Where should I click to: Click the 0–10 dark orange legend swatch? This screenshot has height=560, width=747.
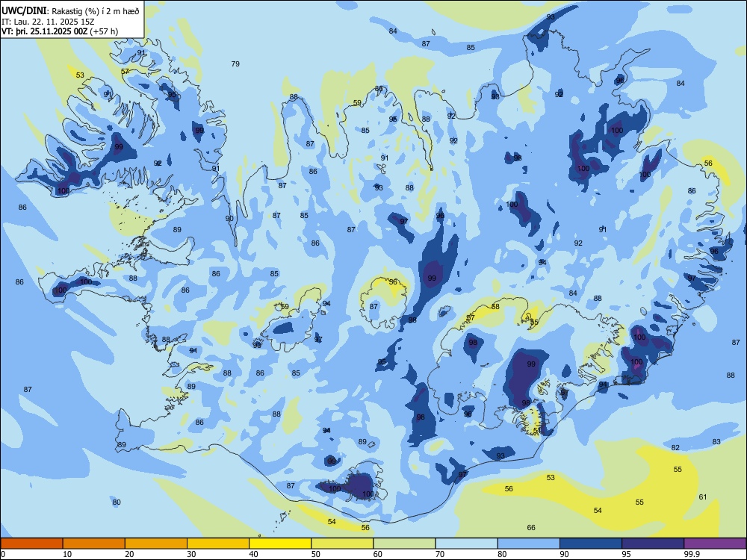point(31,544)
